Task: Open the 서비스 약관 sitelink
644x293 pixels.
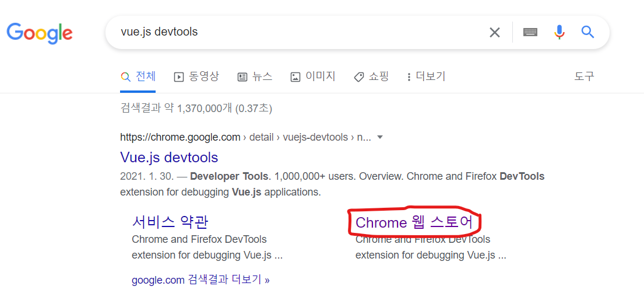Action: click(x=170, y=222)
